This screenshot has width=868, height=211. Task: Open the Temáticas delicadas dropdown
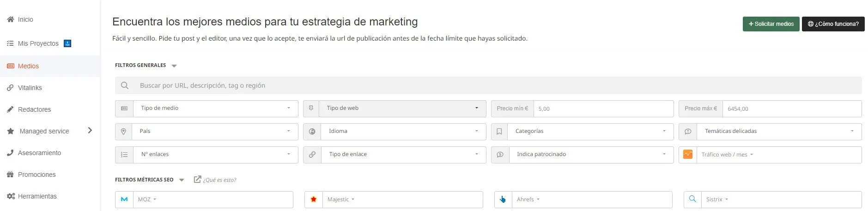pyautogui.click(x=779, y=132)
